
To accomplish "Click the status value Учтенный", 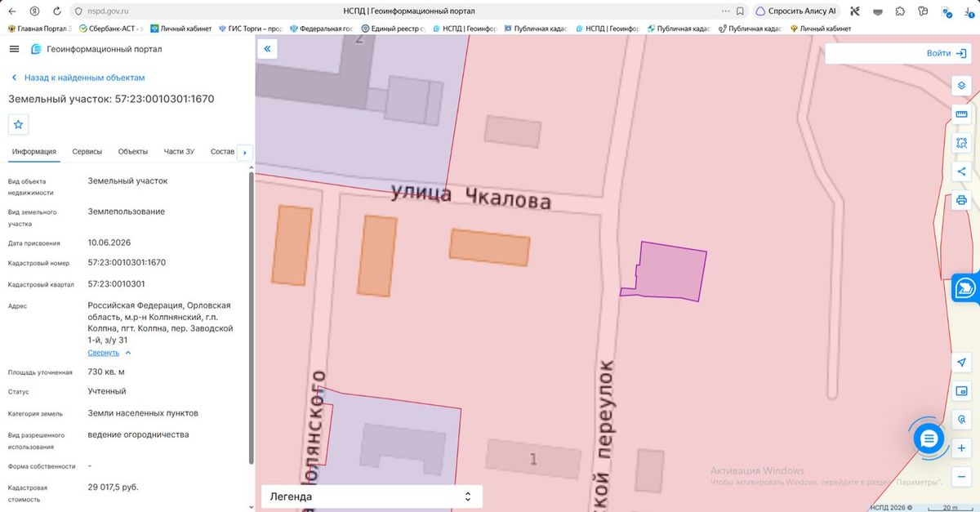I will [x=107, y=391].
